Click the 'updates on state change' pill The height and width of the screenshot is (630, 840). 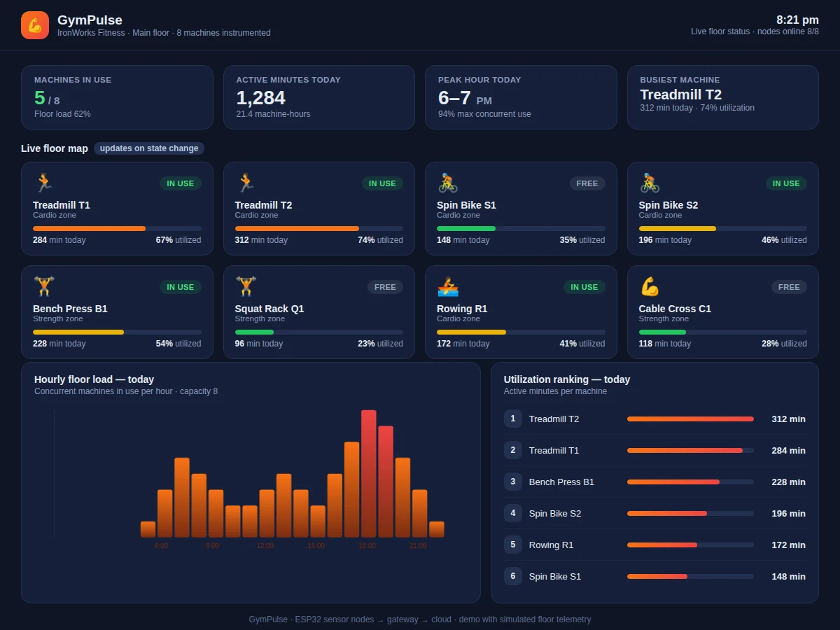point(149,148)
